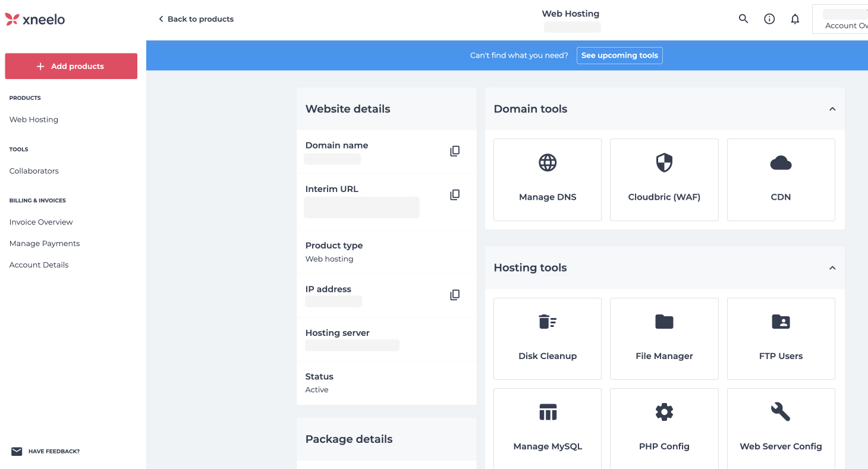This screenshot has width=868, height=469.
Task: Click "Can't find what you need?" text
Action: coord(519,55)
